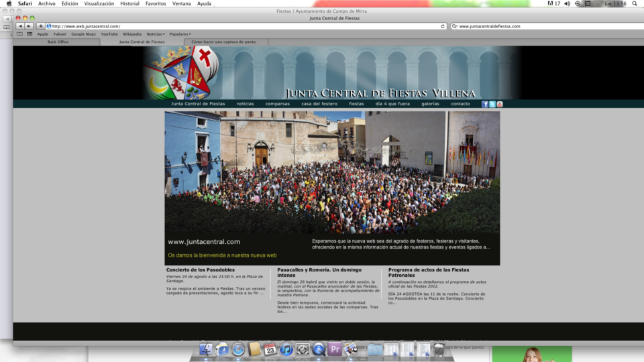This screenshot has width=644, height=362.
Task: Select the Junta Central de Fiestas tab
Action: coord(142,42)
